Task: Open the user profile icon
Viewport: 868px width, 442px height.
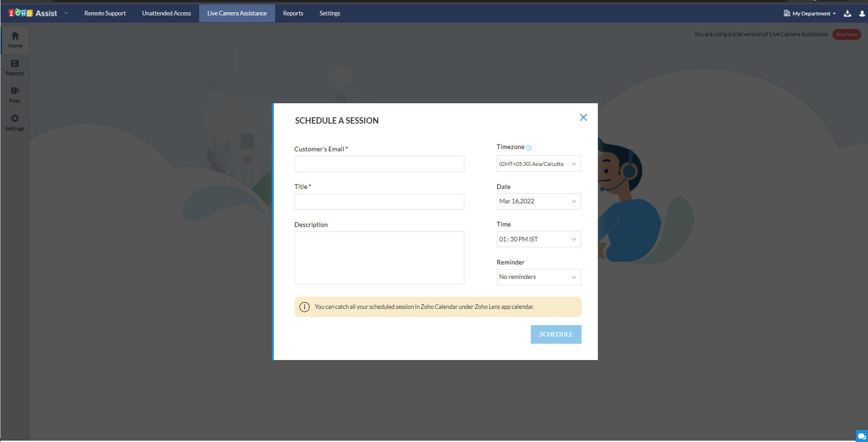Action: point(862,14)
